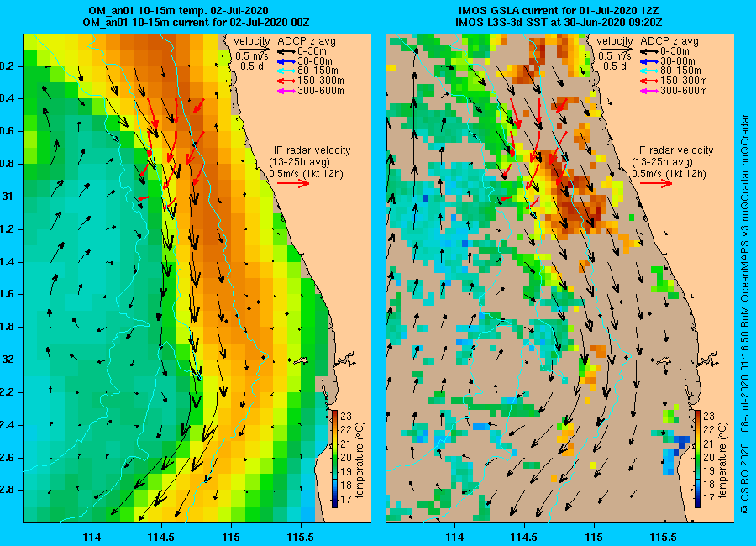Click '0.5 m/s' velocity label on left map

pos(252,56)
